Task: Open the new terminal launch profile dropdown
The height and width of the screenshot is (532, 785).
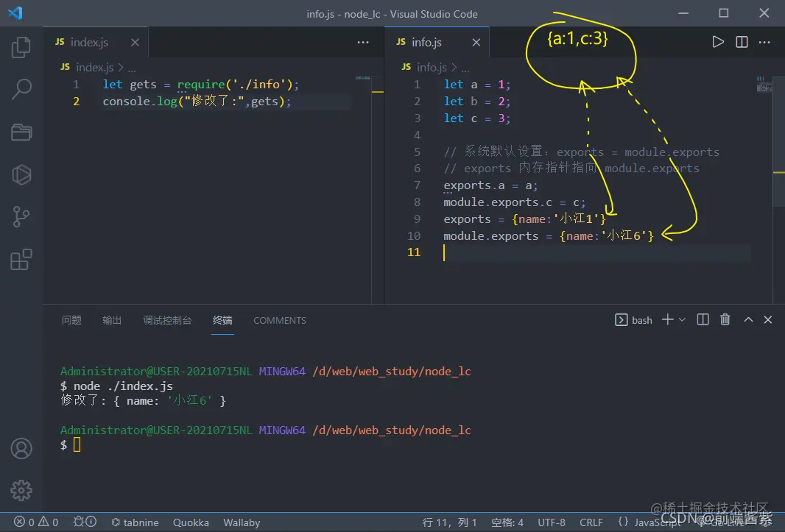Action: (682, 320)
